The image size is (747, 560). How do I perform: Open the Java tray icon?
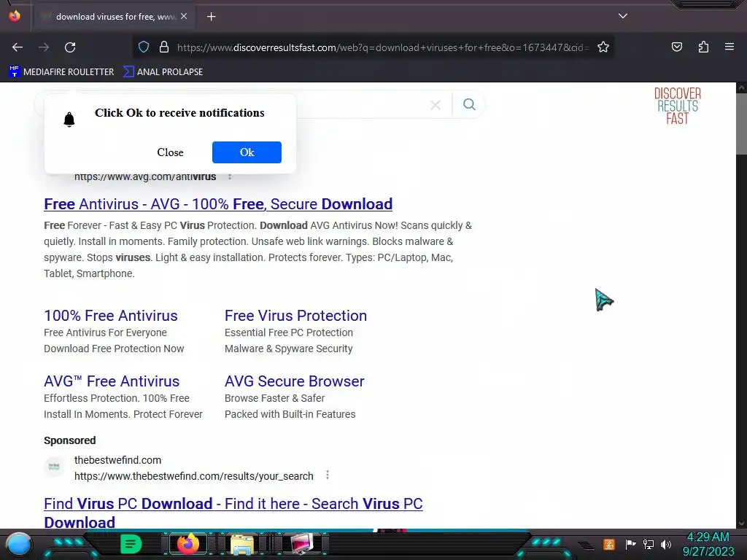(x=609, y=544)
